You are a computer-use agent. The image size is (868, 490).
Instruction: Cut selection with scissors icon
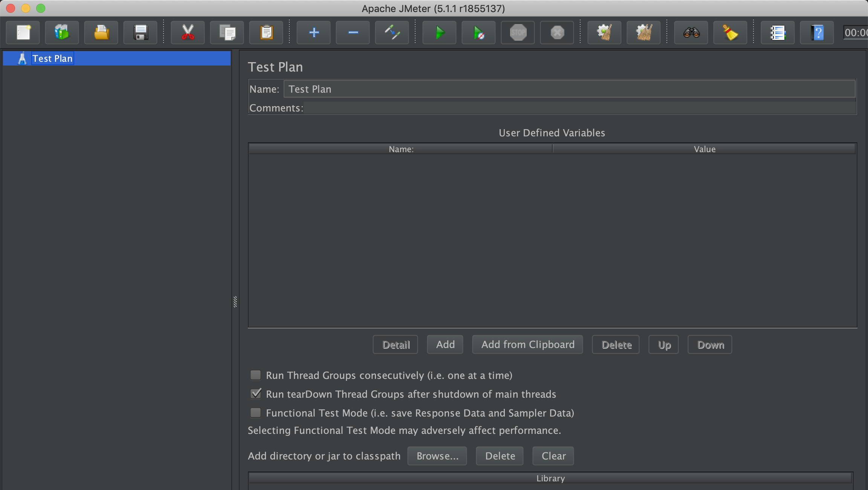(188, 33)
